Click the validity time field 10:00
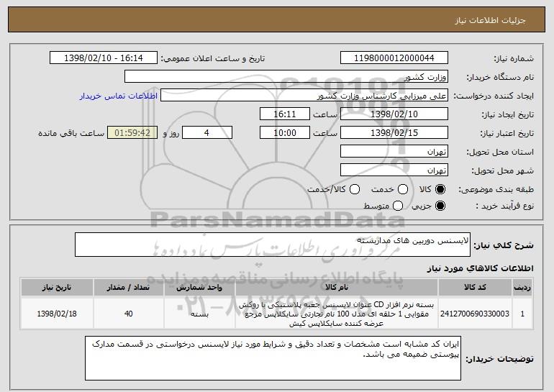 [285, 133]
